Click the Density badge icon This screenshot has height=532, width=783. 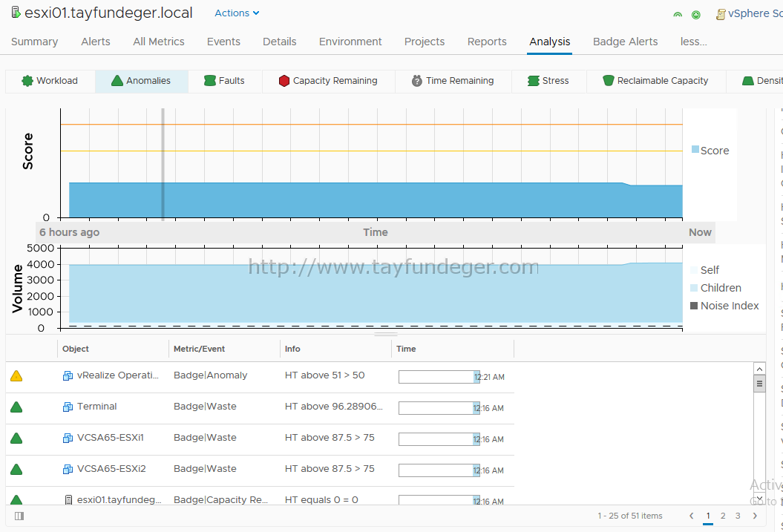tap(748, 81)
